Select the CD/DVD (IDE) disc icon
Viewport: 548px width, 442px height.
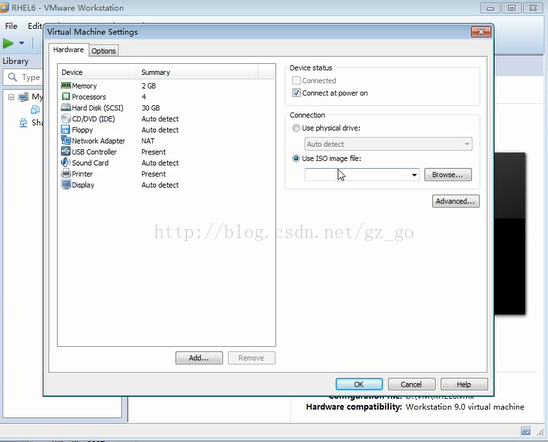[x=66, y=118]
